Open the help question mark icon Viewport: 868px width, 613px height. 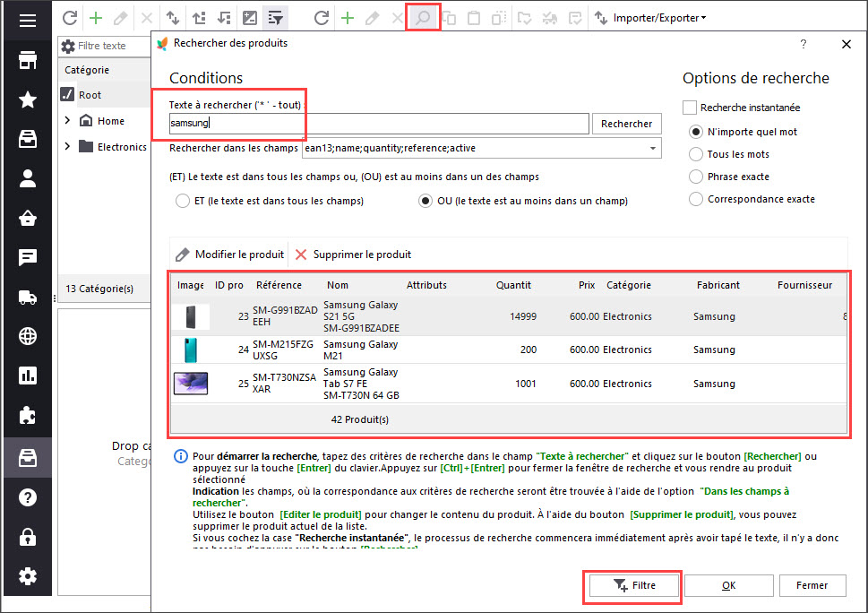click(28, 497)
